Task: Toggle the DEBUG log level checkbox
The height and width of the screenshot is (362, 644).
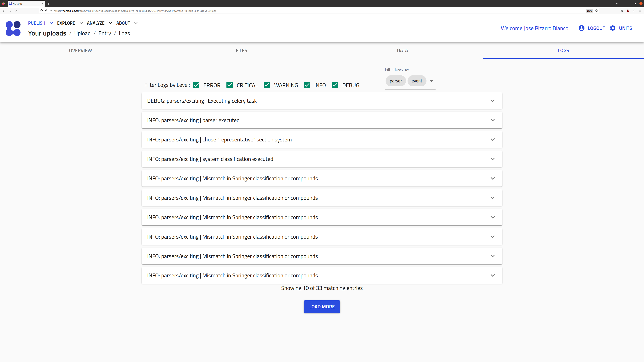Action: [335, 85]
